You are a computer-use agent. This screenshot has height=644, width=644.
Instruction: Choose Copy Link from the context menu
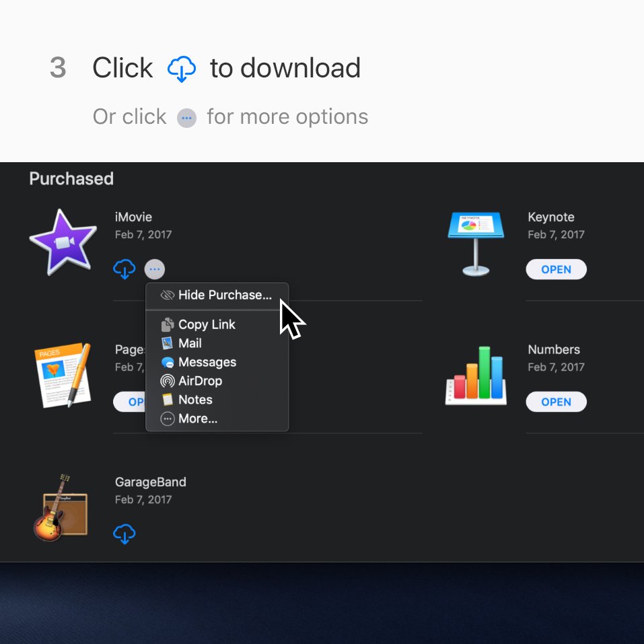[x=206, y=324]
